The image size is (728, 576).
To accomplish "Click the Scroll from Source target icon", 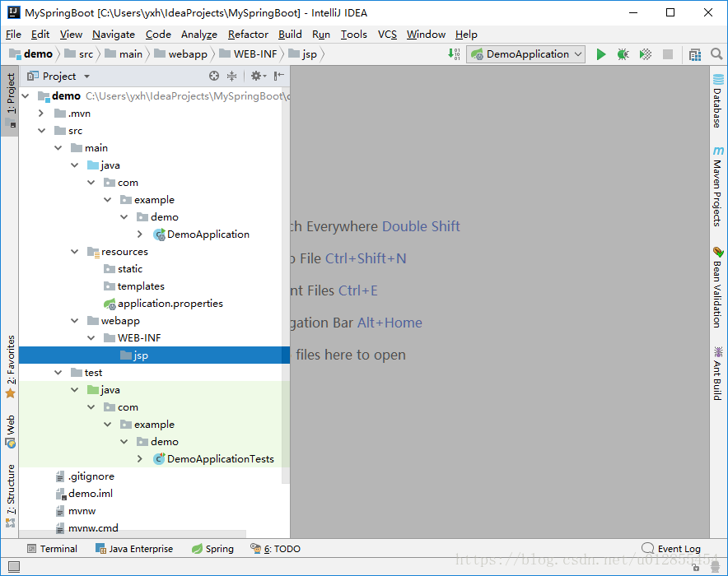I will coord(213,76).
